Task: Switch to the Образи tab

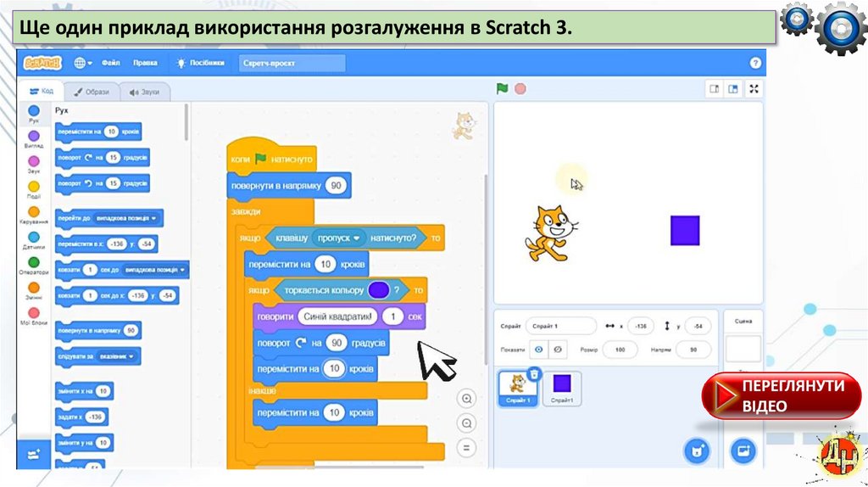Action: 92,92
